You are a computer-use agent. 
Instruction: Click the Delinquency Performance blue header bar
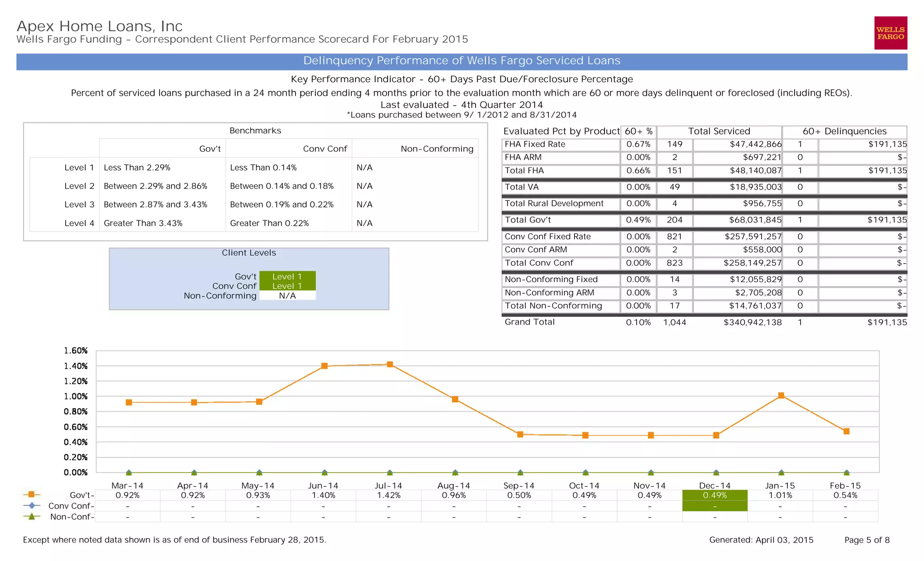(462, 61)
